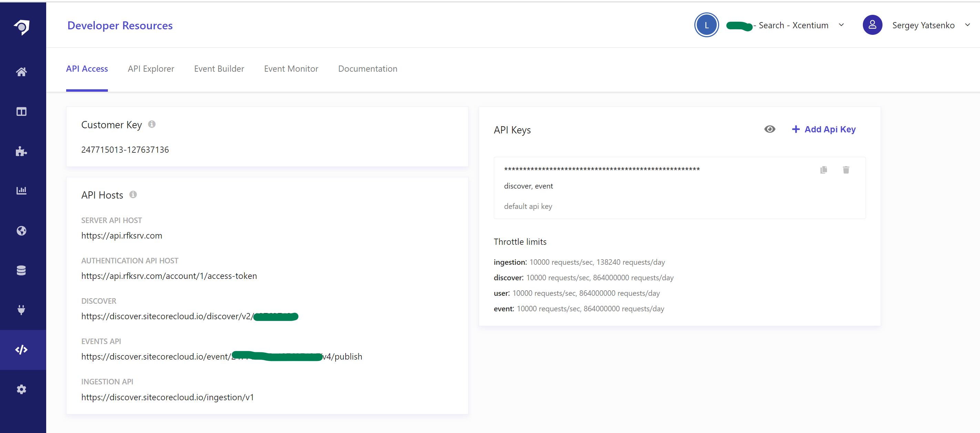Image resolution: width=980 pixels, height=433 pixels.
Task: Click the user profile avatar icon
Action: [x=872, y=25]
